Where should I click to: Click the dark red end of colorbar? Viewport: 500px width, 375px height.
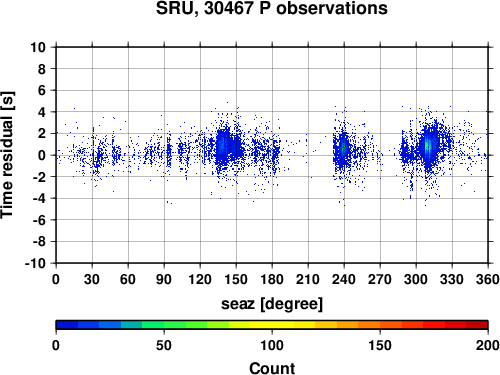tap(477, 325)
